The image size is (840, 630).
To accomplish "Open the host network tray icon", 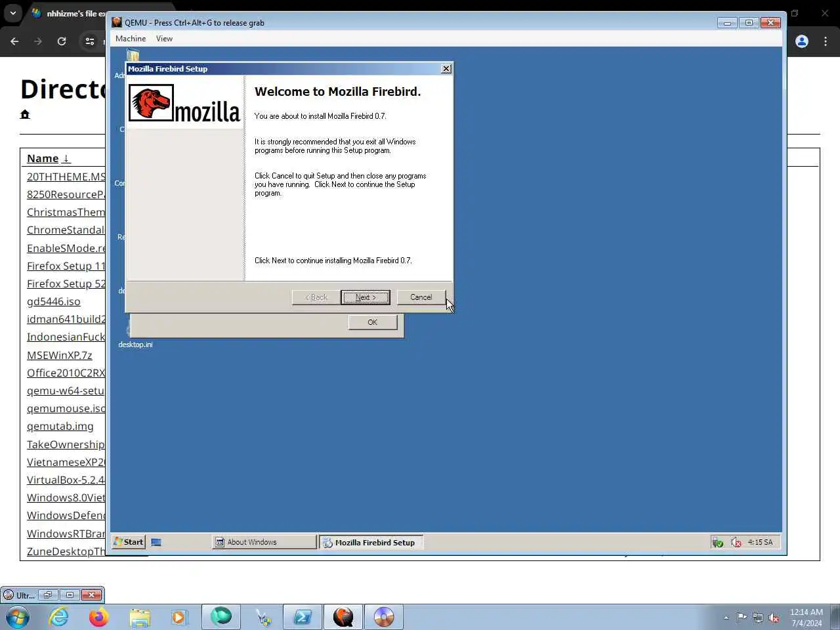I will pyautogui.click(x=758, y=618).
